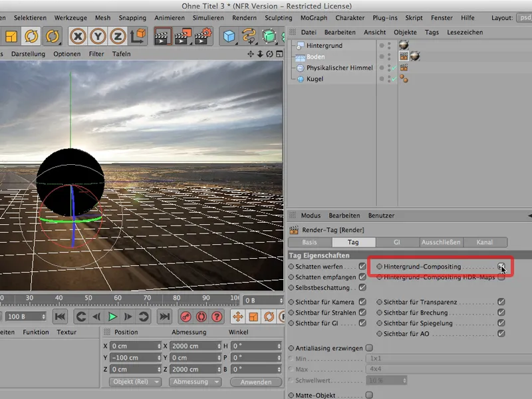Toggle Kugel visibility dots
This screenshot has height=399, width=532.
[x=389, y=78]
